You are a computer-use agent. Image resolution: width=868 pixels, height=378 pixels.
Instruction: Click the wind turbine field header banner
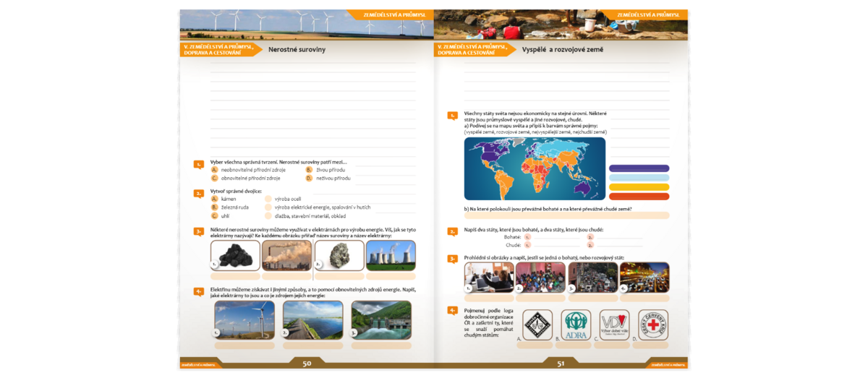point(307,25)
